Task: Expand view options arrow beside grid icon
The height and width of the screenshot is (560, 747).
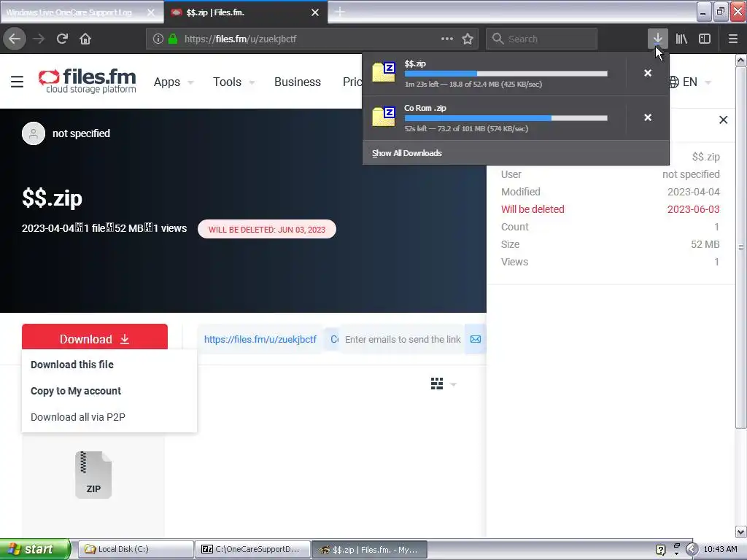Action: point(453,384)
